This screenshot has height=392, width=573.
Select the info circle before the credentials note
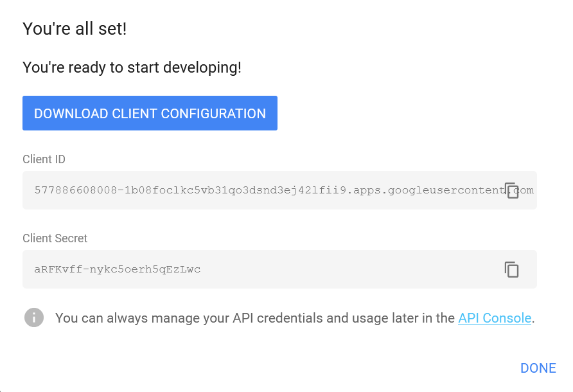tap(33, 317)
